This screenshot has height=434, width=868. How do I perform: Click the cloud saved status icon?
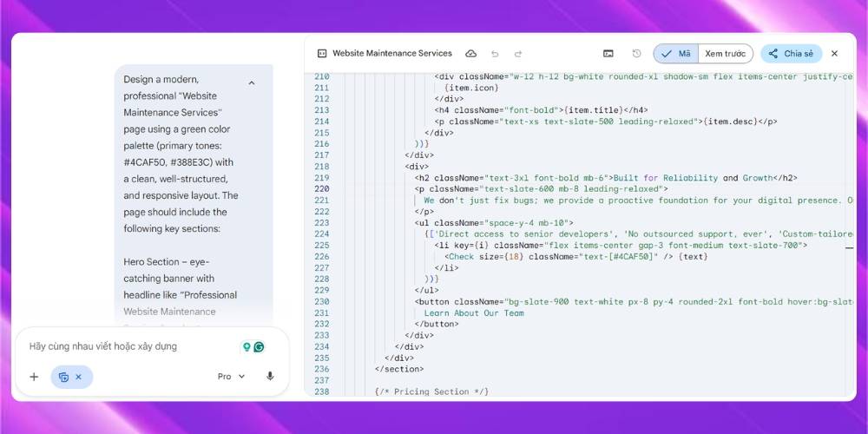471,54
